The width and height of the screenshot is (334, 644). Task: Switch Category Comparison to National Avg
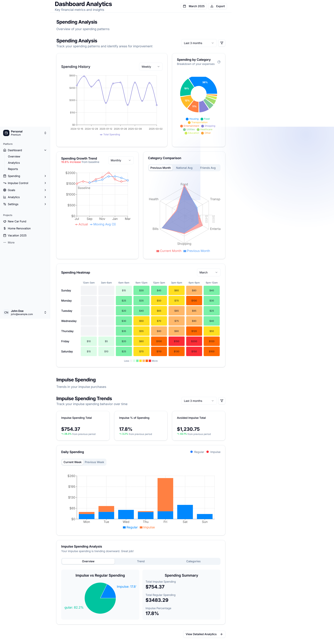tap(184, 168)
